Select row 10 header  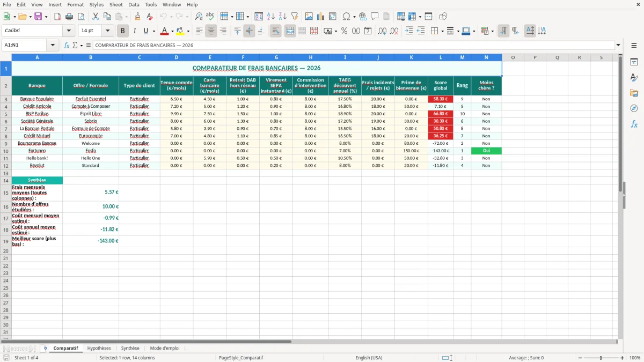tap(6, 151)
